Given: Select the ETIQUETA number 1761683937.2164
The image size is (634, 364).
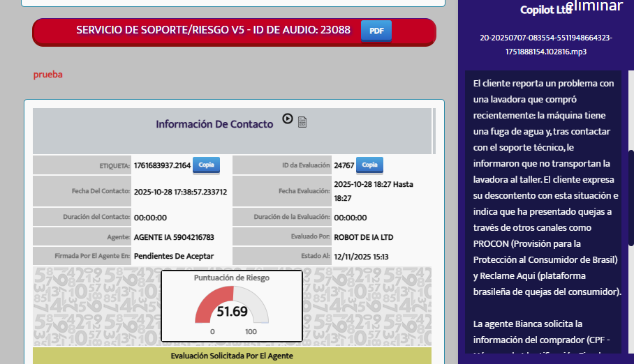Looking at the screenshot, I should [x=162, y=166].
